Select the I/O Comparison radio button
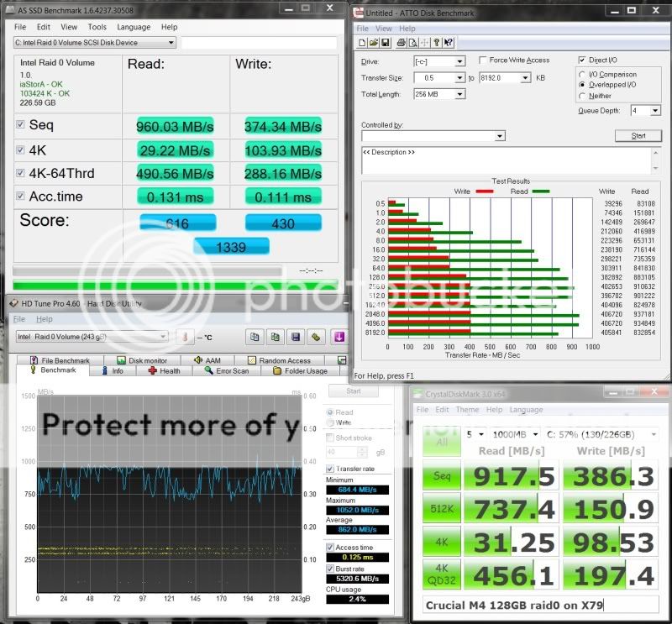Image resolution: width=672 pixels, height=624 pixels. [x=583, y=75]
